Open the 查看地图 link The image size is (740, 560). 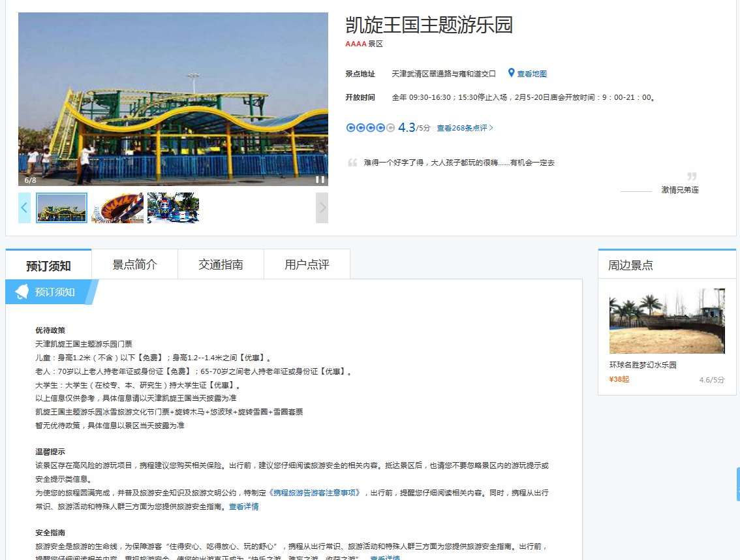point(532,73)
